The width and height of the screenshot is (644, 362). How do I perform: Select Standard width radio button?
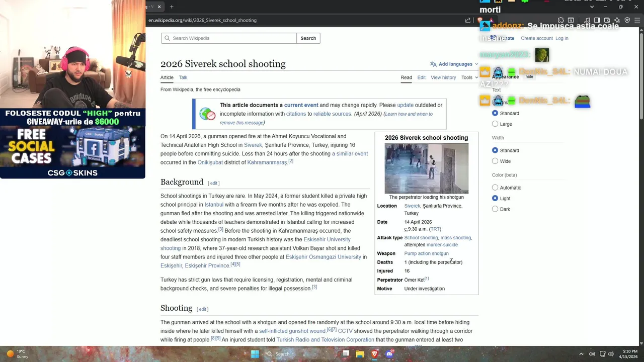click(x=495, y=150)
